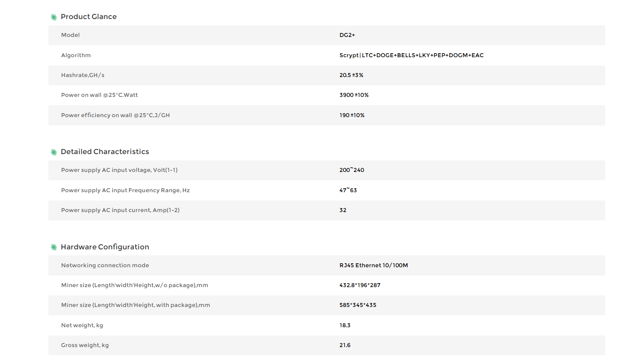Select the Hardware Configuration heading
This screenshot has height=355, width=644.
tap(105, 247)
